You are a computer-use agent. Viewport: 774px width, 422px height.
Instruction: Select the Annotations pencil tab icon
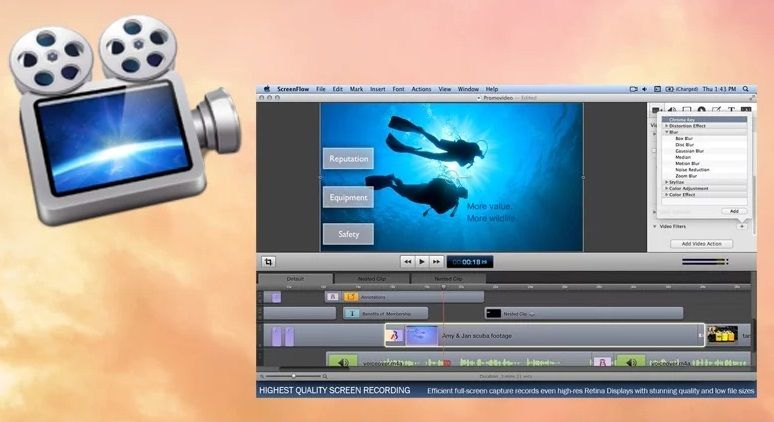pyautogui.click(x=717, y=110)
